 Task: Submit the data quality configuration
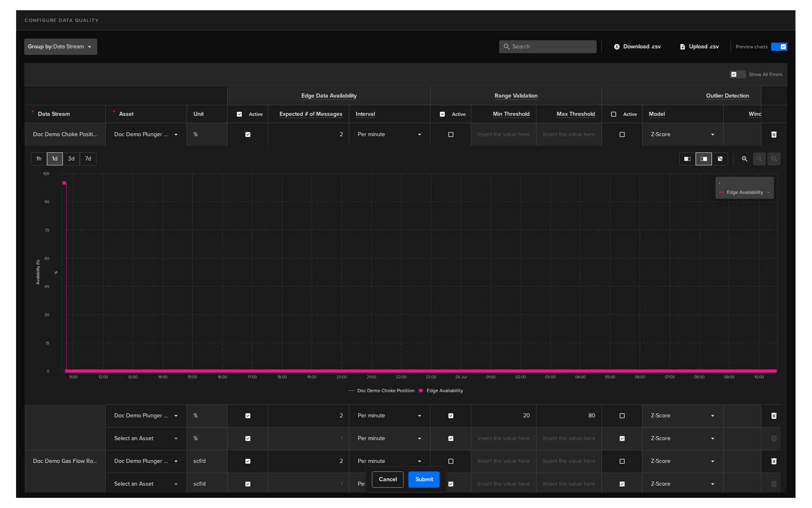point(424,479)
